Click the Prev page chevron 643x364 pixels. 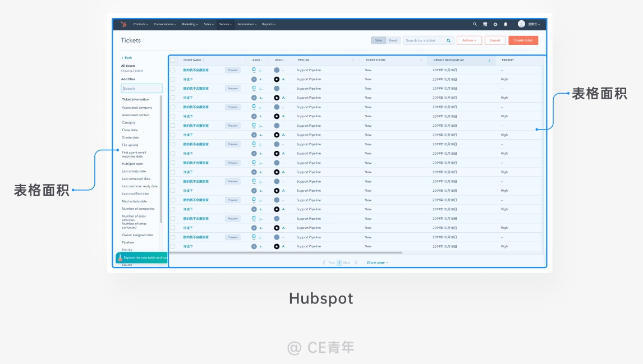click(x=324, y=262)
